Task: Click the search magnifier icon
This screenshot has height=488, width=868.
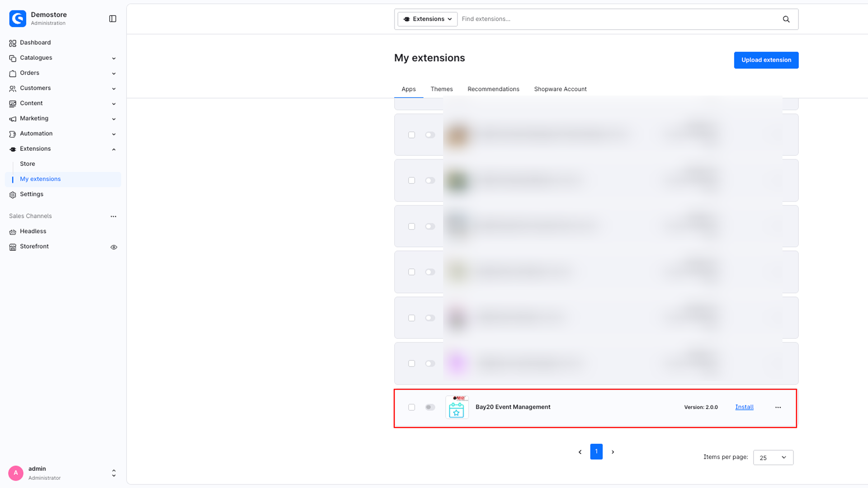Action: (x=786, y=19)
